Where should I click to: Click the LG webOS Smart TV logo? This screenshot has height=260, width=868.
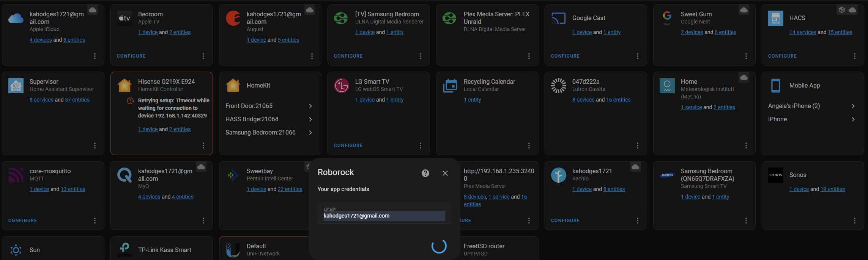pyautogui.click(x=342, y=86)
